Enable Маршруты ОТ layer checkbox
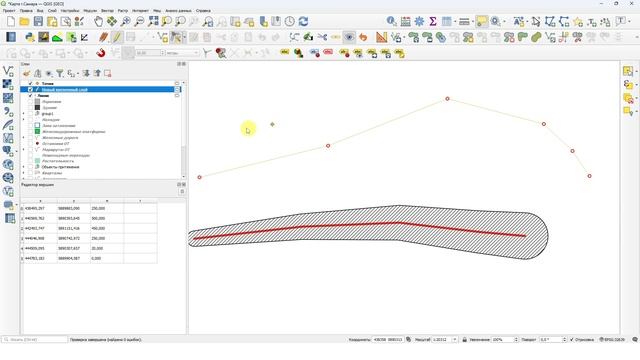640x360 pixels. 30,150
